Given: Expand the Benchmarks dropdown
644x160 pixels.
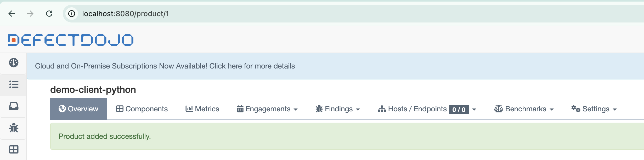Looking at the screenshot, I should click(552, 109).
